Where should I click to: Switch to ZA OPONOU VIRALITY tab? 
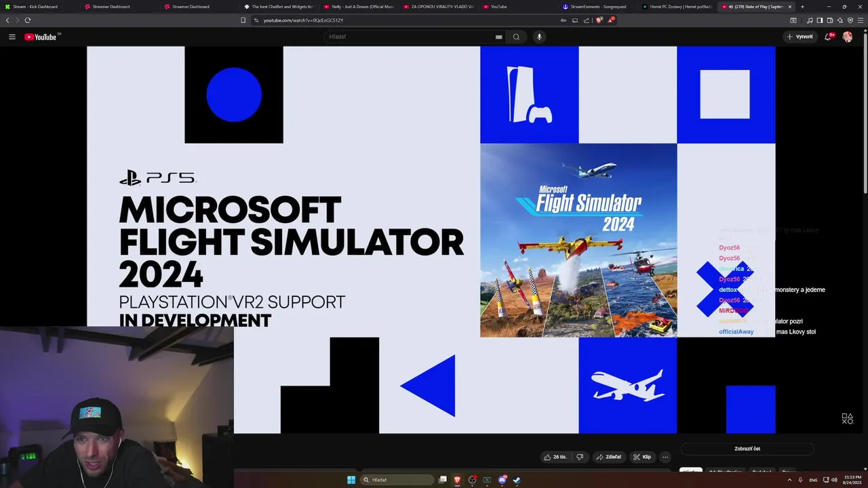tap(437, 7)
